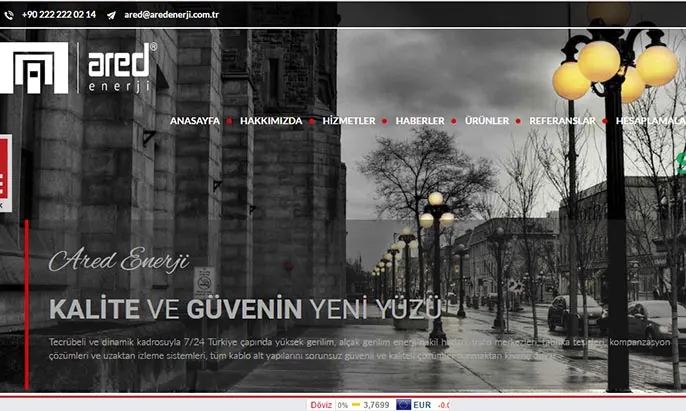686x411 pixels.
Task: Open the HİZMETLER menu item
Action: [x=349, y=120]
